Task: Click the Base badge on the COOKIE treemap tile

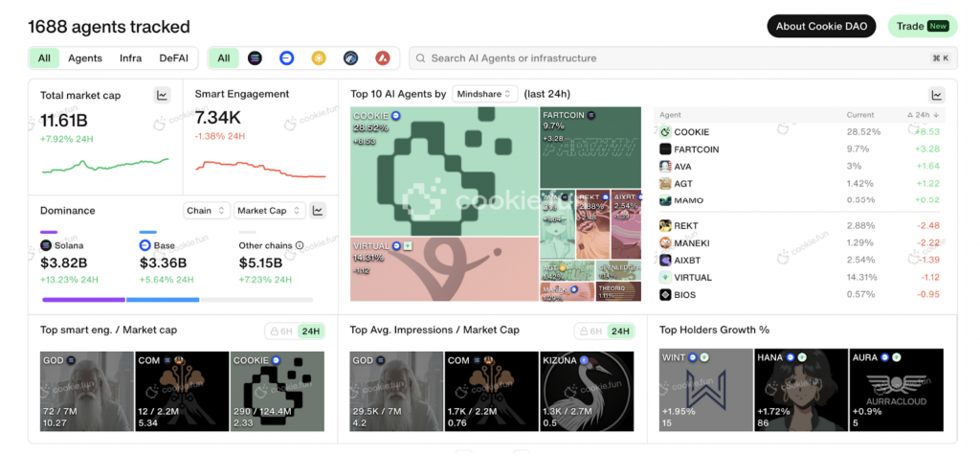Action: [395, 116]
